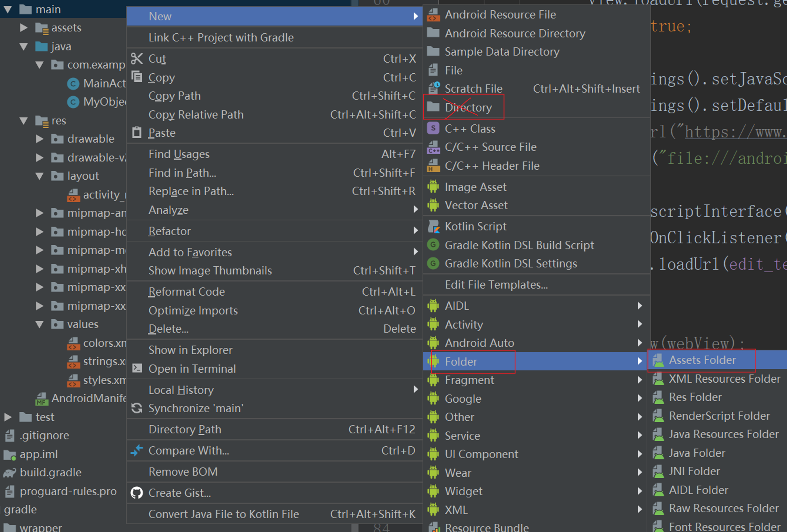The height and width of the screenshot is (532, 787).
Task: Collapse the res folder in project tree
Action: [24, 121]
